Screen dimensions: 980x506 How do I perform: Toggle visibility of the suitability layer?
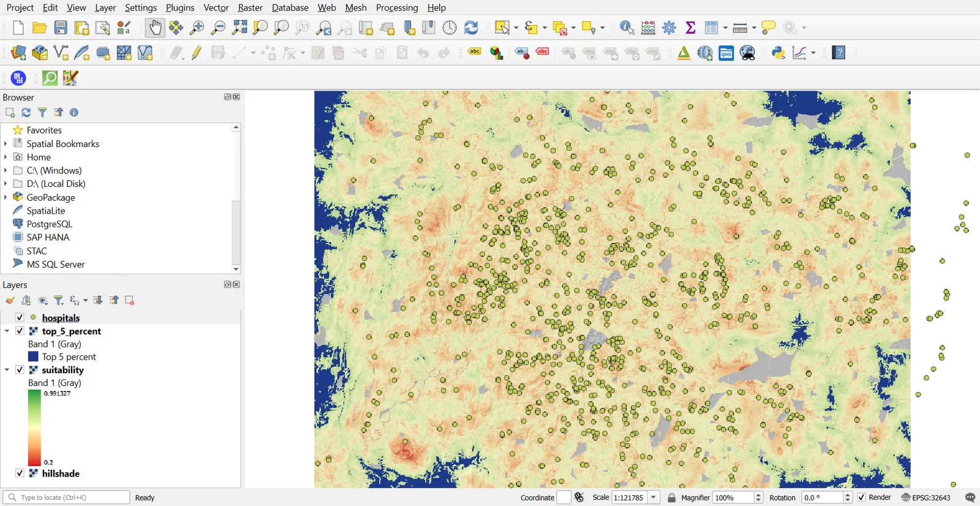20,370
